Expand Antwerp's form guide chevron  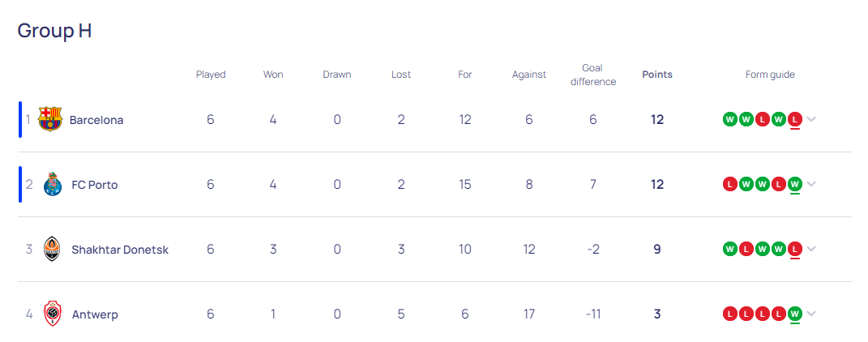(x=811, y=314)
